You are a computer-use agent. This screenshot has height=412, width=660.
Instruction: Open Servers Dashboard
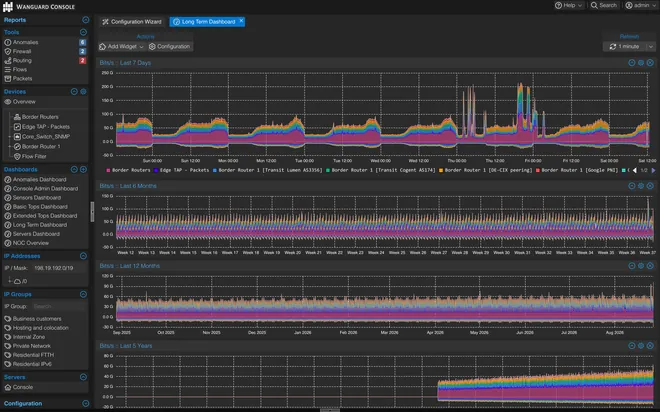(36, 234)
